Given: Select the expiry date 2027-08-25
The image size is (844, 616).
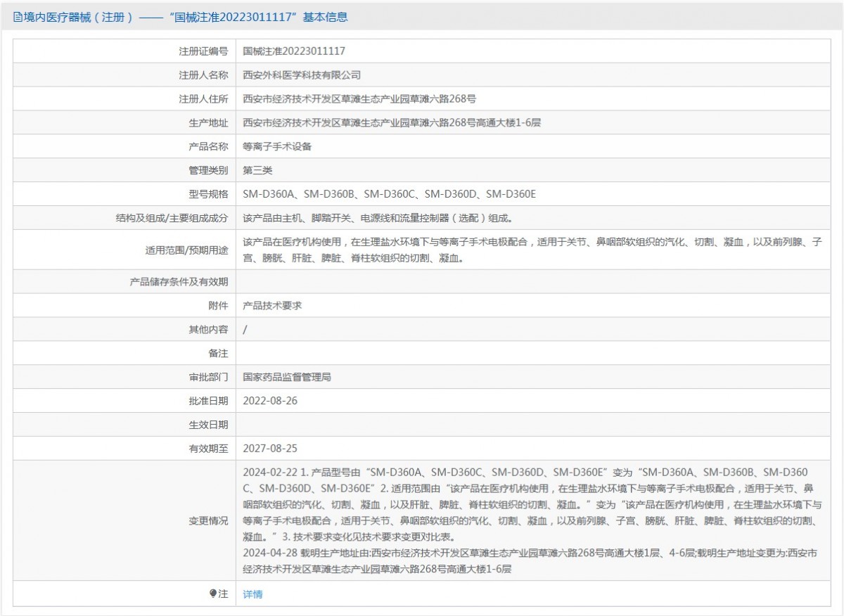Looking at the screenshot, I should (265, 448).
